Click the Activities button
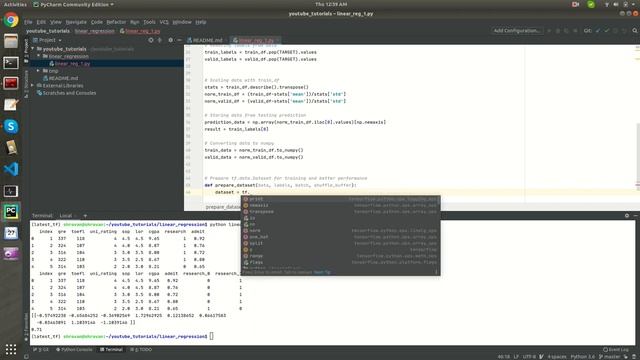This screenshot has width=640, height=360. (x=15, y=4)
